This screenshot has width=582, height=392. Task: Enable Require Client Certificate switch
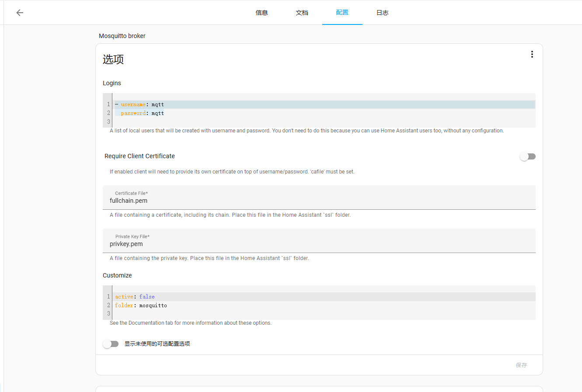coord(528,156)
